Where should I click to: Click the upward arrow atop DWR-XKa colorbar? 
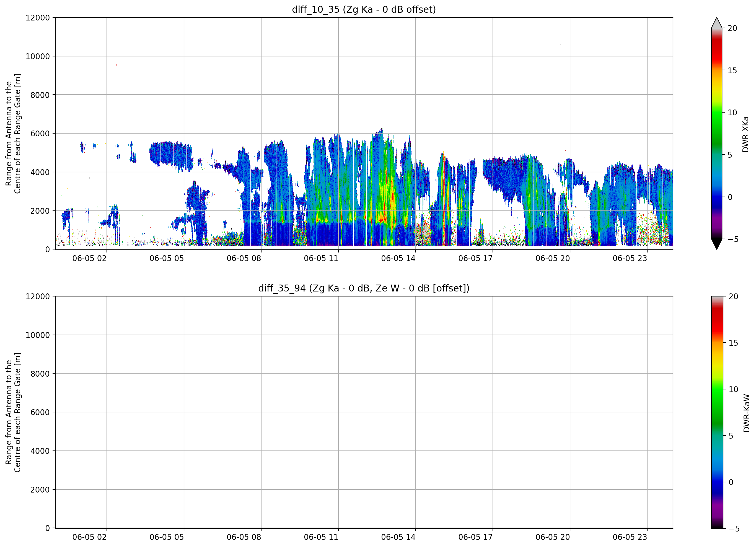717,23
